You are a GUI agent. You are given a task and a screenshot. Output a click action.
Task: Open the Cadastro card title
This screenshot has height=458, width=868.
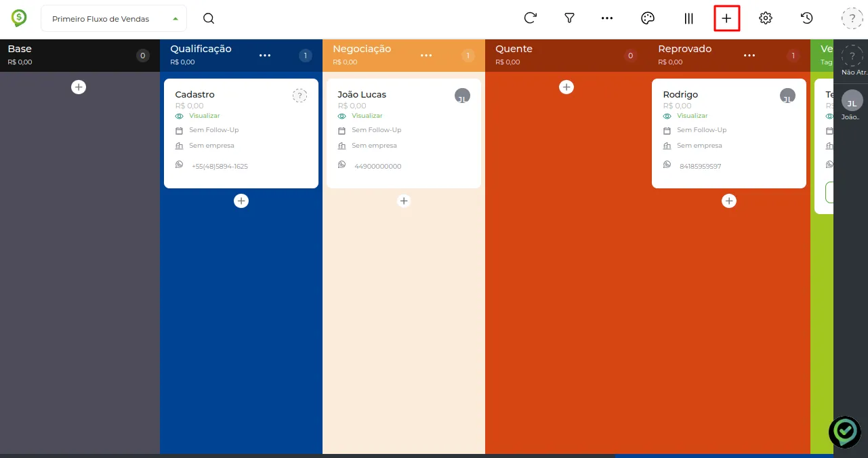(x=194, y=94)
